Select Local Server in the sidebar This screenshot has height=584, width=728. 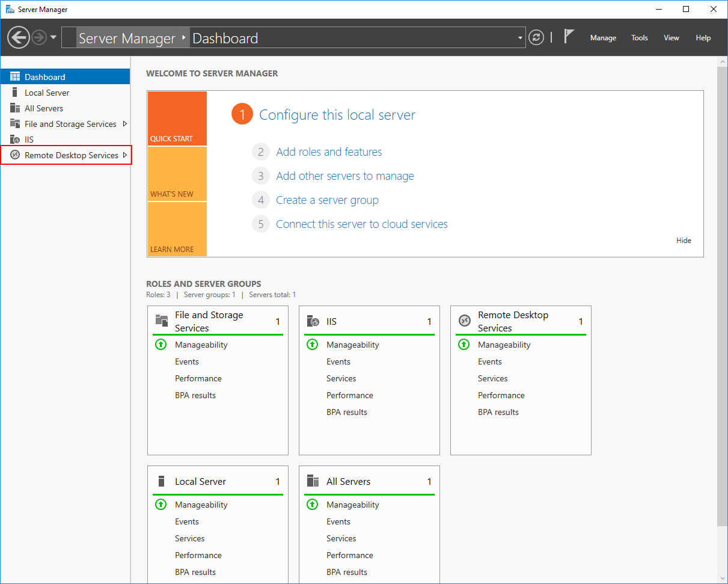point(66,93)
